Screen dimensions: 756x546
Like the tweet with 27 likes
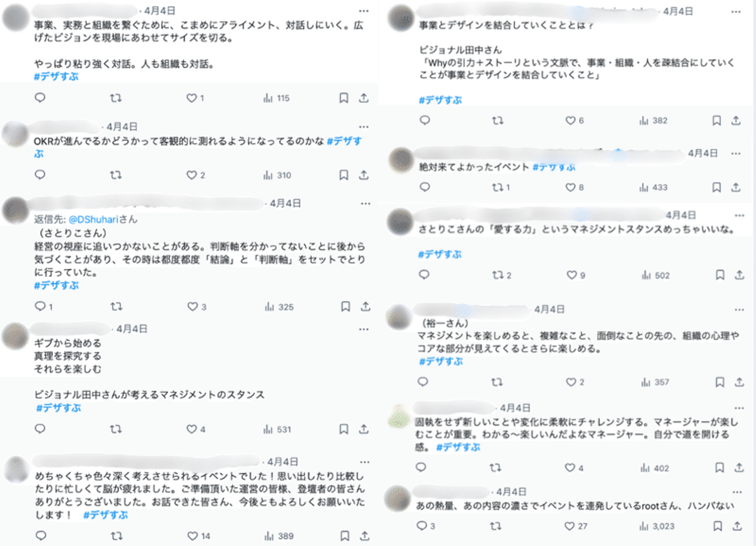point(570,526)
